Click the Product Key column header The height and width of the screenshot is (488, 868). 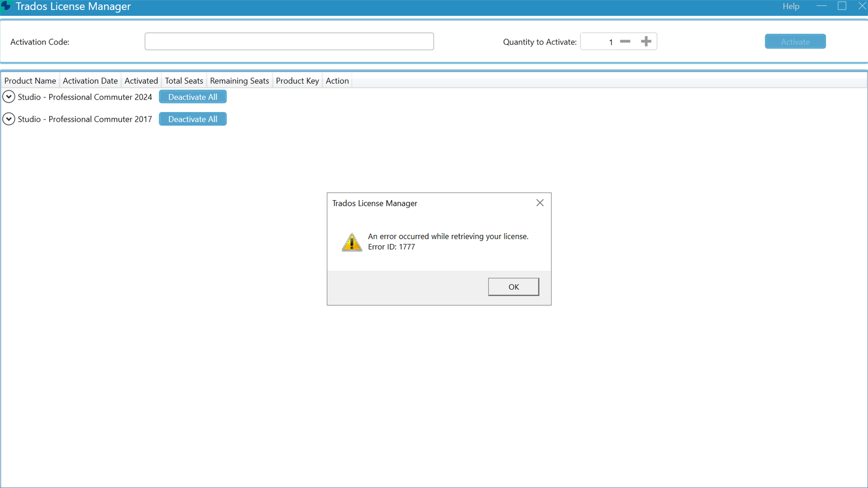click(297, 81)
